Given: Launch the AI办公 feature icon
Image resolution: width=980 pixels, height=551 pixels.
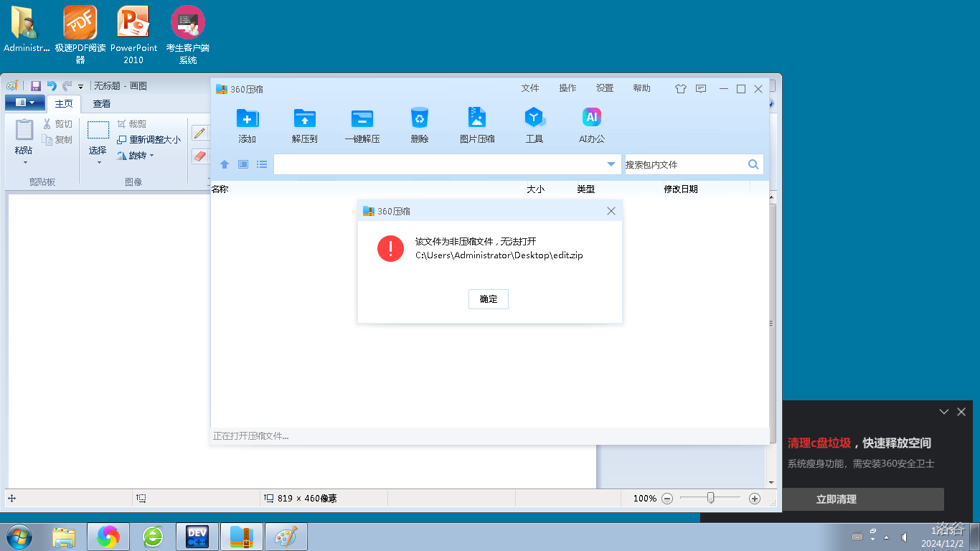Looking at the screenshot, I should click(592, 118).
